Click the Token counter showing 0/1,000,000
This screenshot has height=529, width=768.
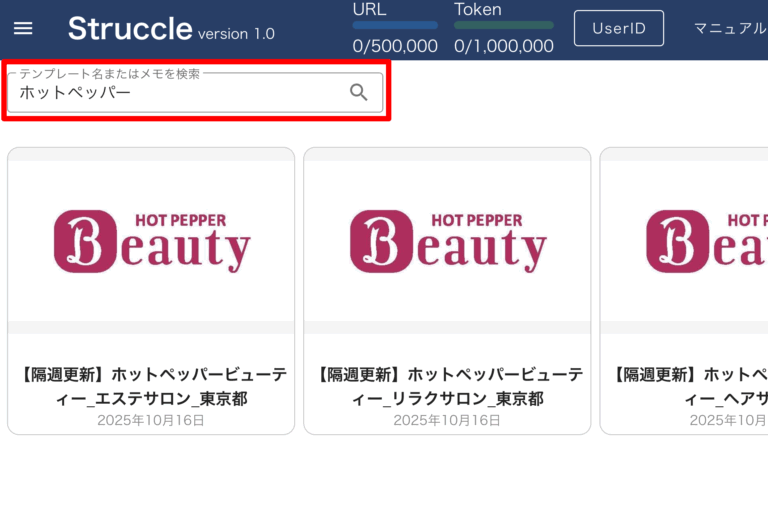click(x=503, y=46)
